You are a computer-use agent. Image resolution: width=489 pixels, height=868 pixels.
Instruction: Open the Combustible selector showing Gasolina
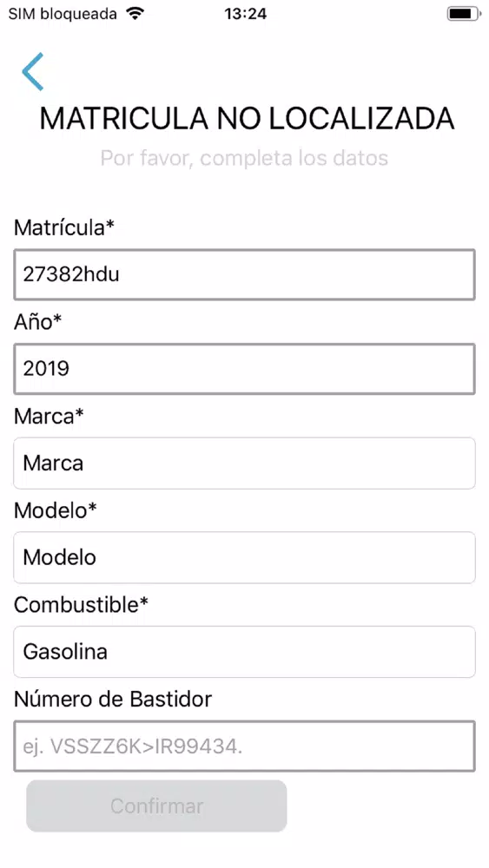click(244, 652)
